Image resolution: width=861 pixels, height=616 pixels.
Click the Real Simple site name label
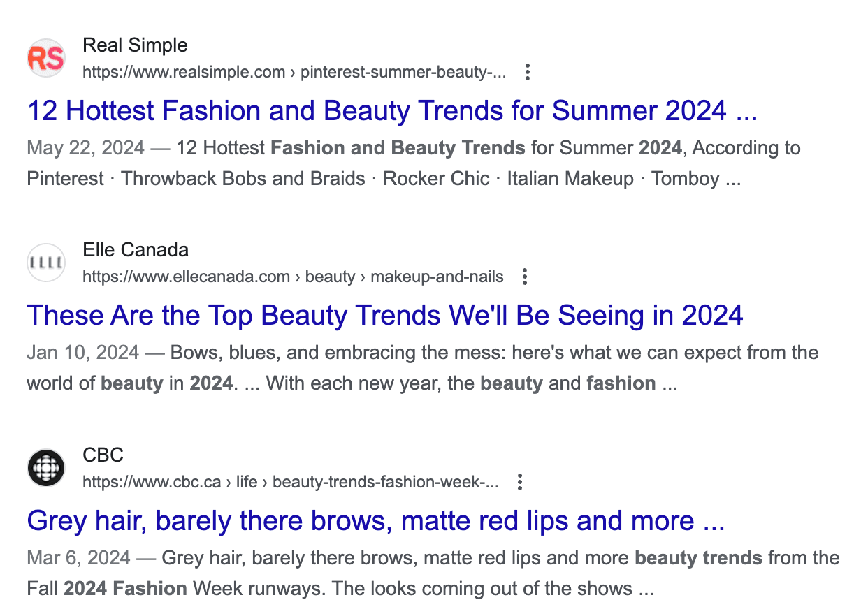coord(136,45)
